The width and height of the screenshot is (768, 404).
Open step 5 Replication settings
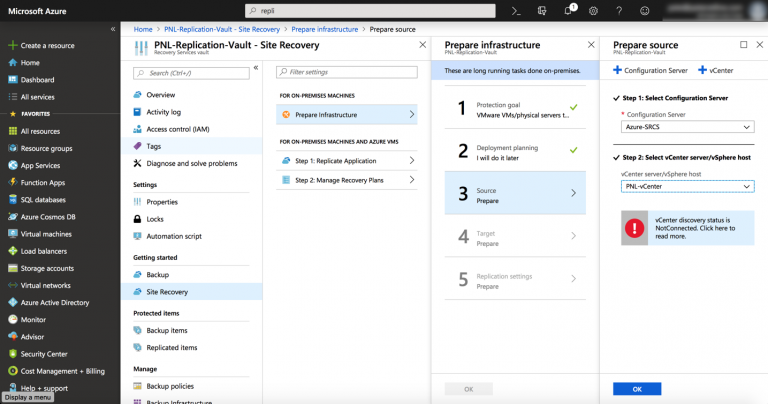(x=515, y=279)
